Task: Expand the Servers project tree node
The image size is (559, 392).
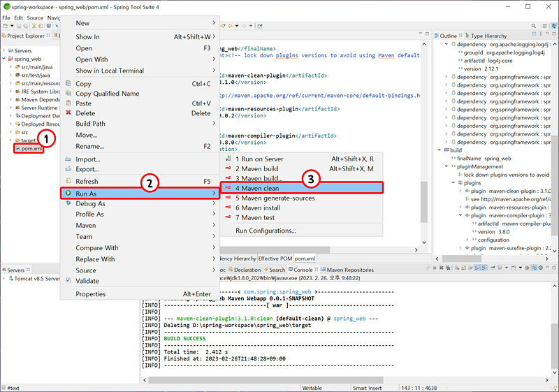Action: [x=3, y=50]
